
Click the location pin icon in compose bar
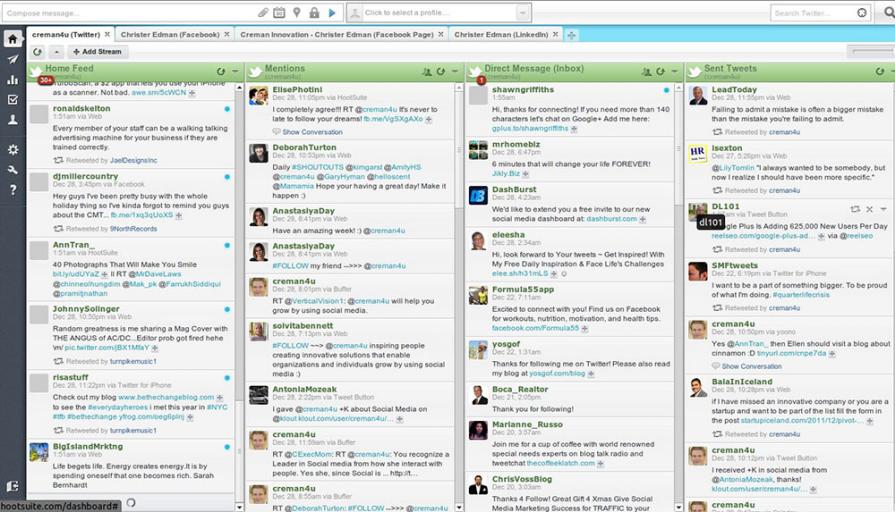pyautogui.click(x=297, y=13)
